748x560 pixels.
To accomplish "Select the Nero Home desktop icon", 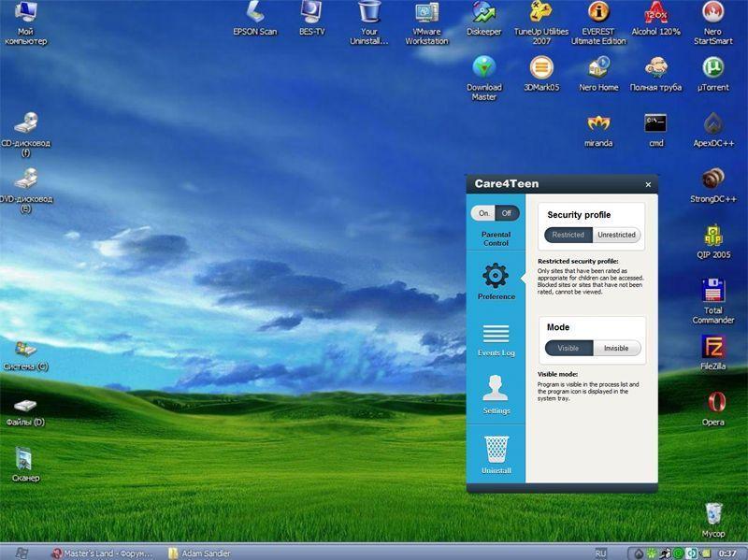I will 598,74.
